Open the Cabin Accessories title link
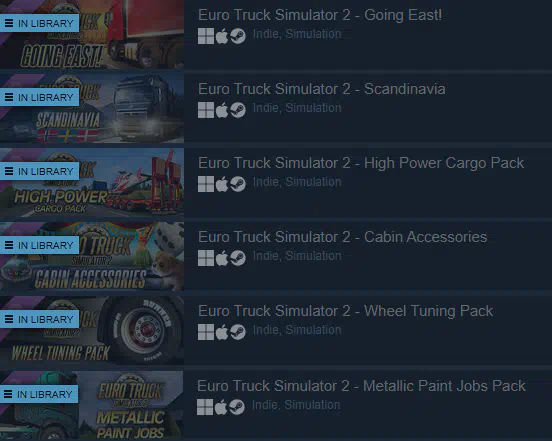 point(343,237)
